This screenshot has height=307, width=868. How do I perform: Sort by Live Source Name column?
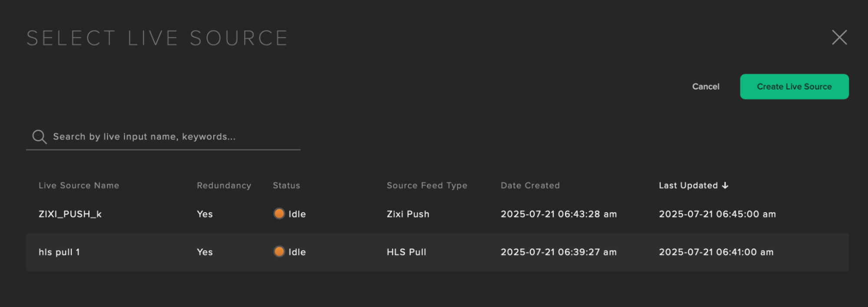(x=79, y=185)
